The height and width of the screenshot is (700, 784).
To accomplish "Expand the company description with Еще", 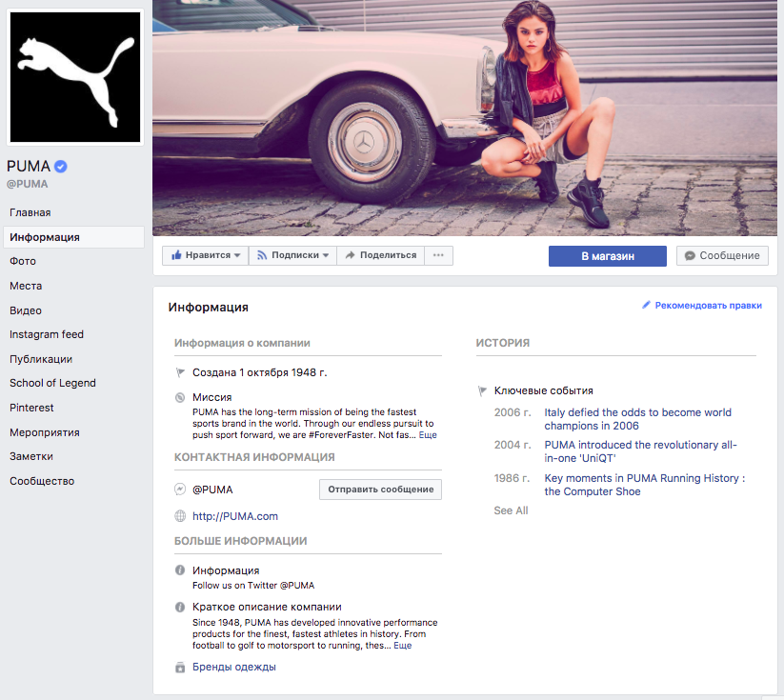I will coord(403,646).
